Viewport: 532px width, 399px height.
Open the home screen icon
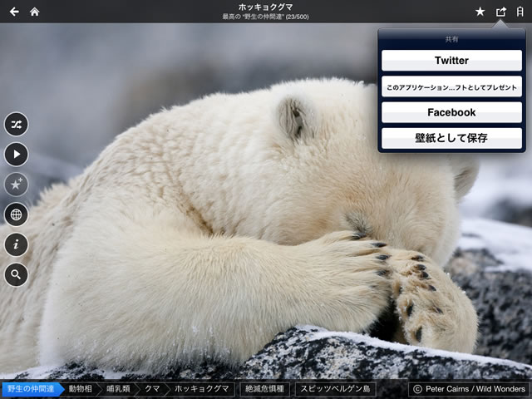35,12
